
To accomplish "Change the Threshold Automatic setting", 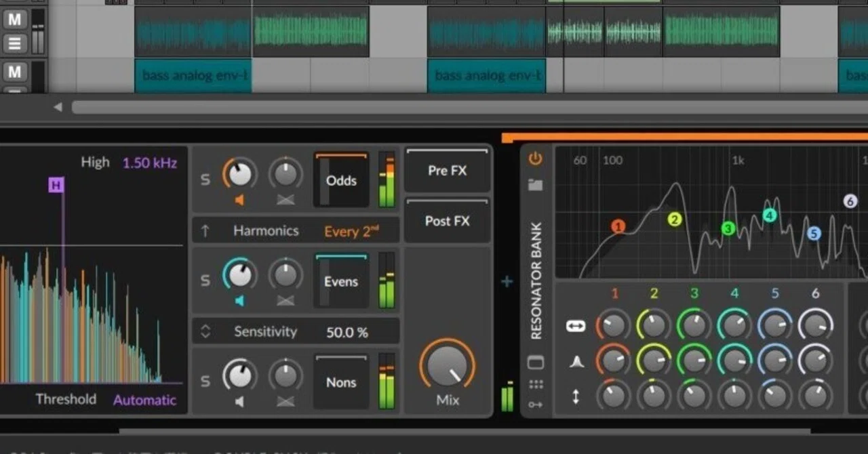I will (x=144, y=400).
